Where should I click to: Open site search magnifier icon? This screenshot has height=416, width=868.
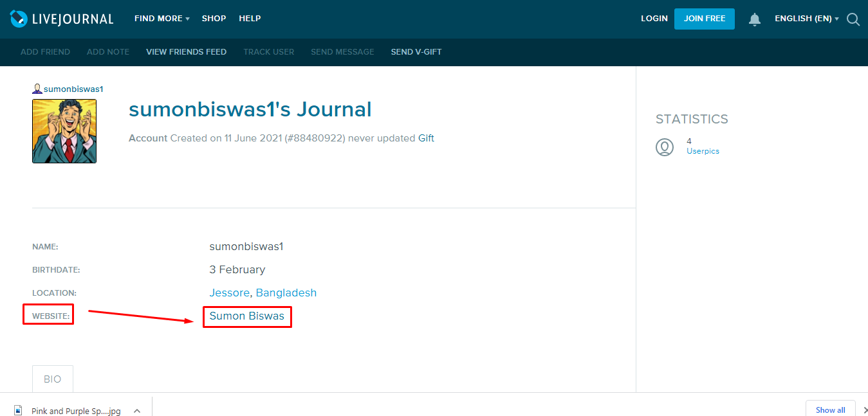coord(853,19)
